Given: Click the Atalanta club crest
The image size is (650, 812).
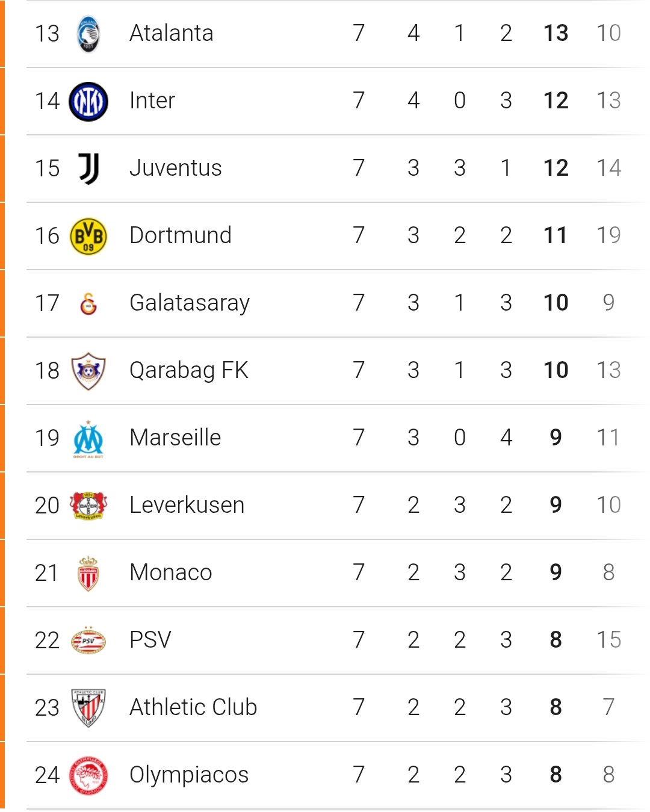Looking at the screenshot, I should point(88,34).
